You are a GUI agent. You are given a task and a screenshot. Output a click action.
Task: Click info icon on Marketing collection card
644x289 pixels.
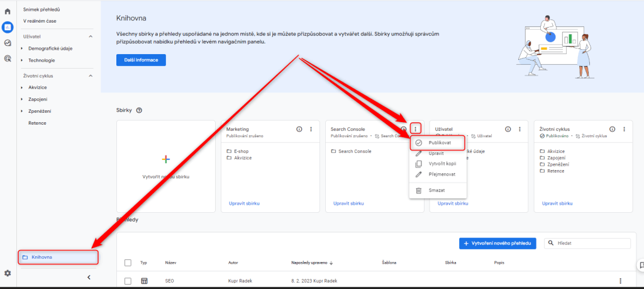pos(299,129)
